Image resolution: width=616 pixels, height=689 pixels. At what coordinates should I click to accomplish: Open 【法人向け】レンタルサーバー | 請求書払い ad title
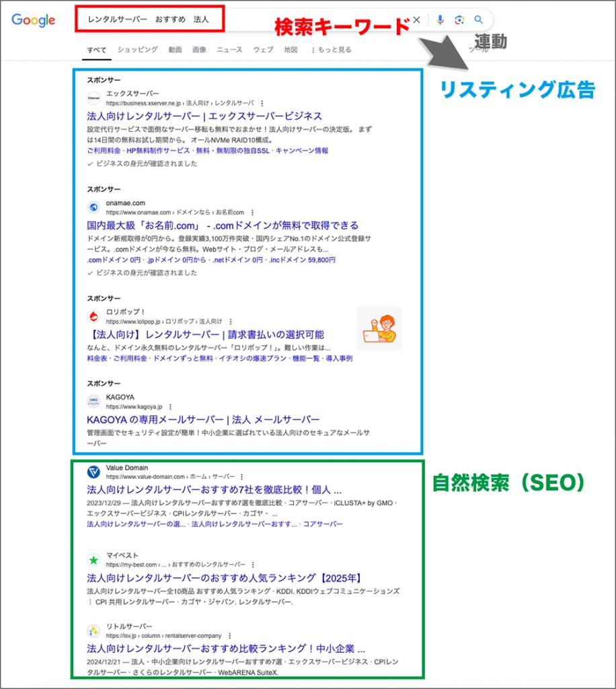[206, 335]
